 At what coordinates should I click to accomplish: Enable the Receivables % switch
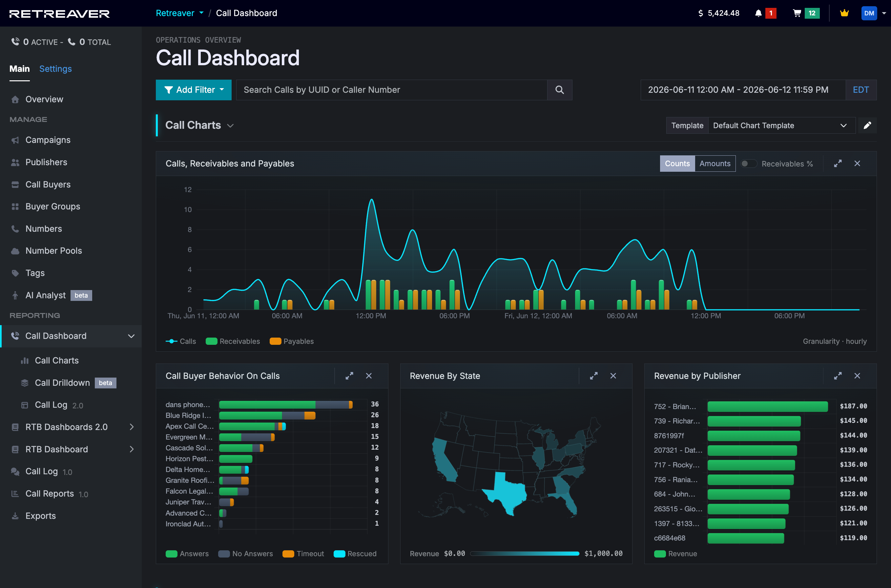point(748,164)
